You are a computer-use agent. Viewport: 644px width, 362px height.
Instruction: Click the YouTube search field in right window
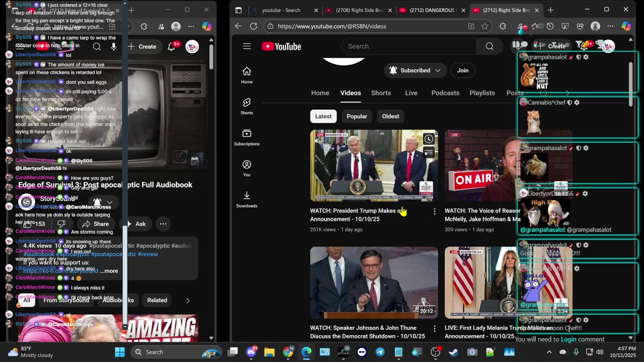click(409, 46)
